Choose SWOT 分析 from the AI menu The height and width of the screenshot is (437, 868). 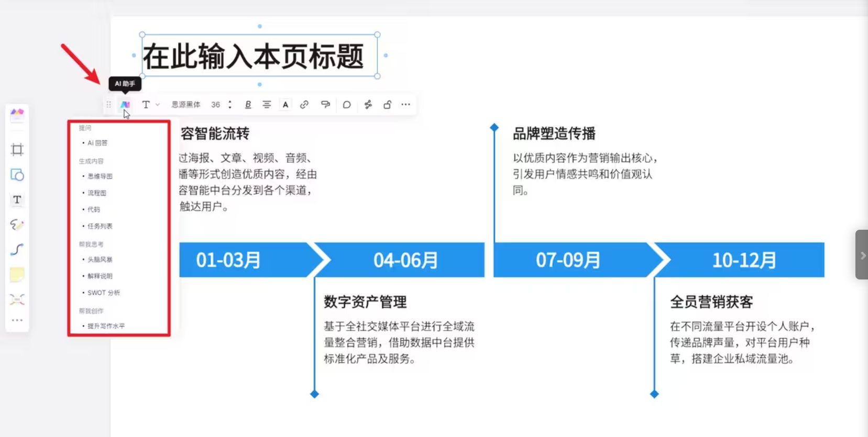103,293
